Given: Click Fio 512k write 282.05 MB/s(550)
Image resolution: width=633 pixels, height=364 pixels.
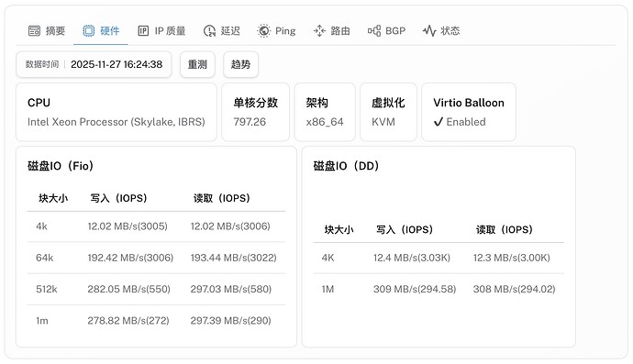Looking at the screenshot, I should [x=128, y=289].
